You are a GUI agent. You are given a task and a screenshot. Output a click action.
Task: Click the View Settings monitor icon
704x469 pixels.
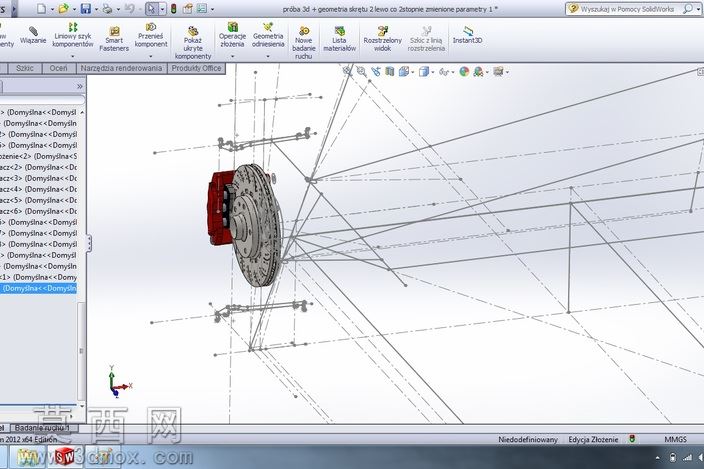pyautogui.click(x=498, y=71)
